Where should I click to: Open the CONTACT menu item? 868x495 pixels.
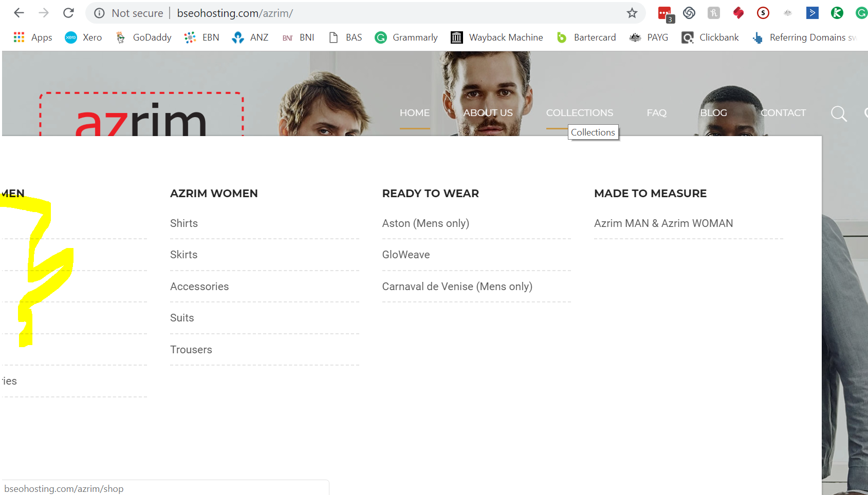(x=783, y=113)
